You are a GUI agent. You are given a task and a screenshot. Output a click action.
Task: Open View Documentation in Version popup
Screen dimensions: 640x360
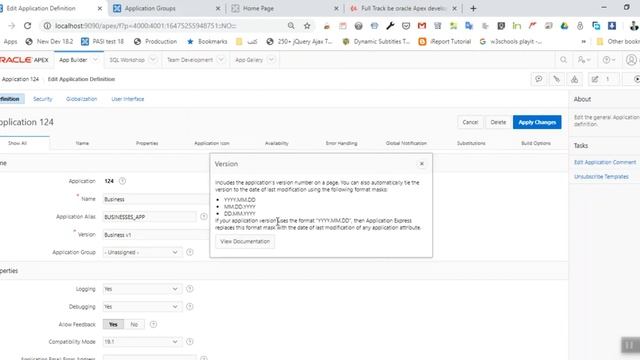pos(245,241)
